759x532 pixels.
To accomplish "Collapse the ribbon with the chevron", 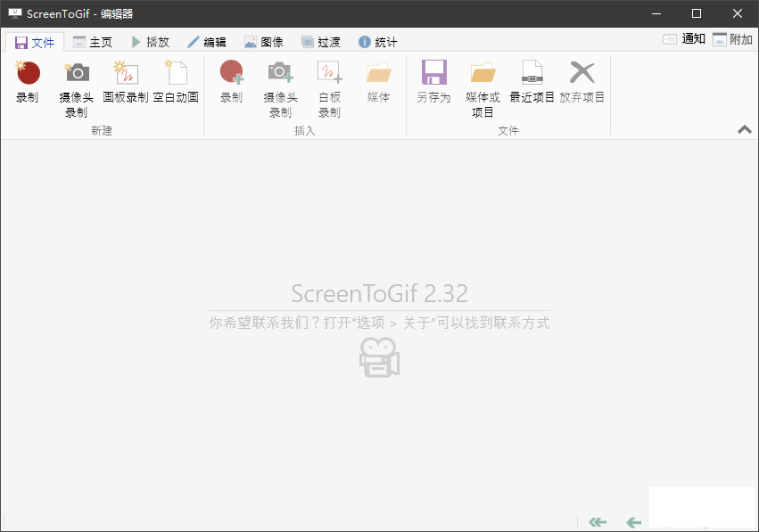I will (x=745, y=129).
